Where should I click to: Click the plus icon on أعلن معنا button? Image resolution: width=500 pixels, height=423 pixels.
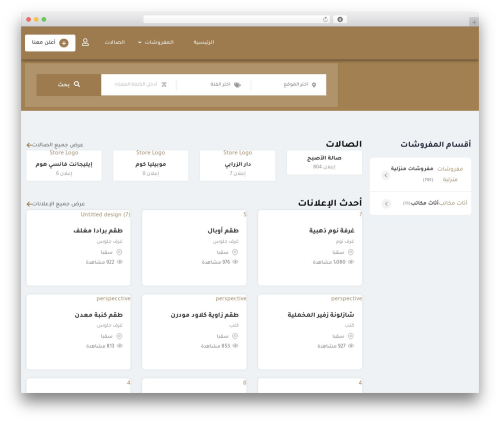click(x=64, y=43)
